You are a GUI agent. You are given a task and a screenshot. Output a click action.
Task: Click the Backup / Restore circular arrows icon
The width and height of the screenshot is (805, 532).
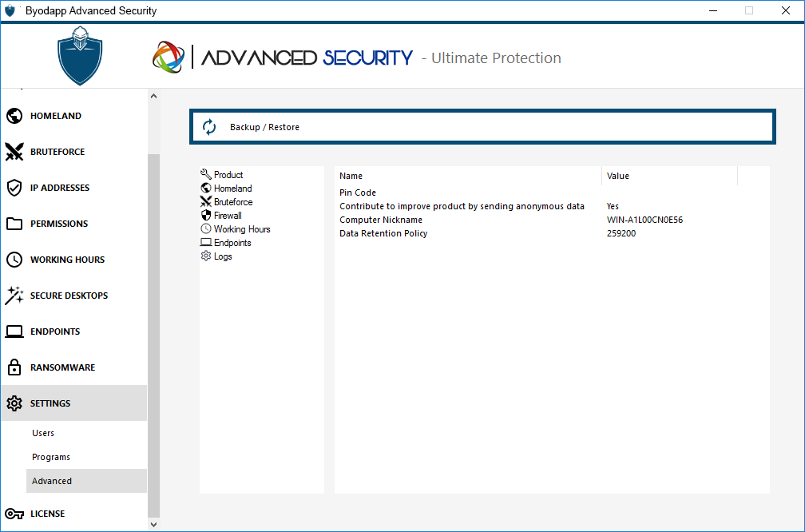point(209,127)
